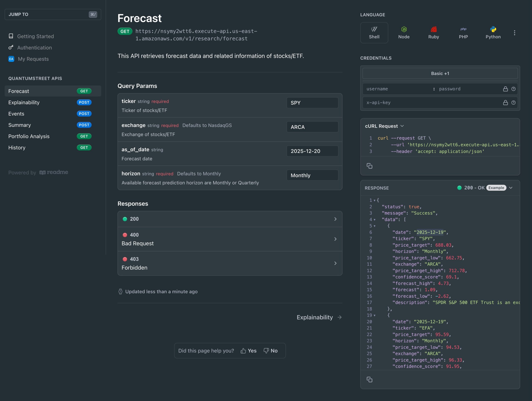532x401 pixels.
Task: Select the Shell language icon
Action: point(374,32)
